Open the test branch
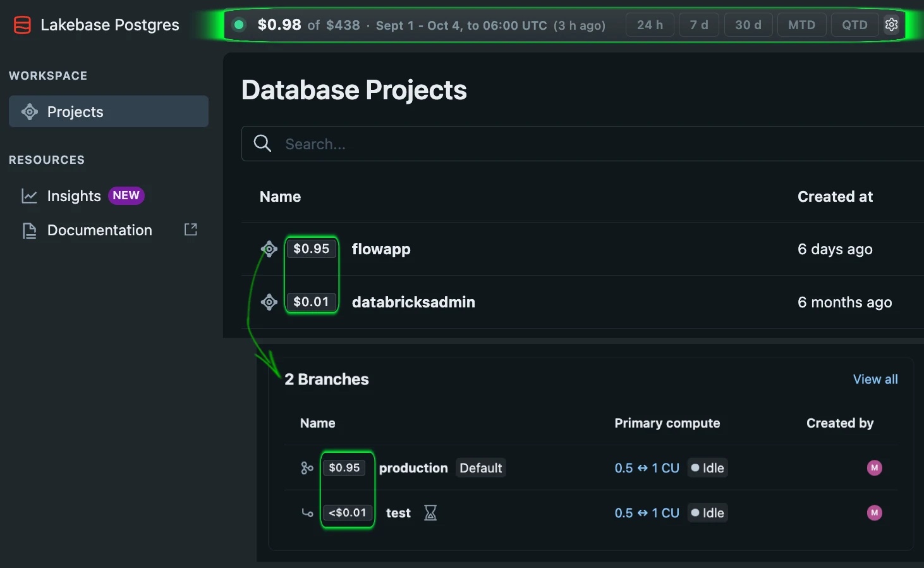 tap(398, 513)
